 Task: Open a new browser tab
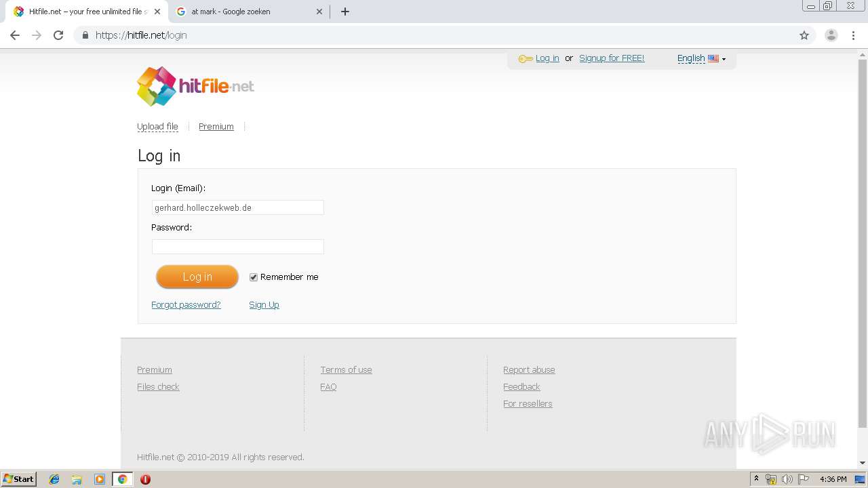(x=344, y=12)
